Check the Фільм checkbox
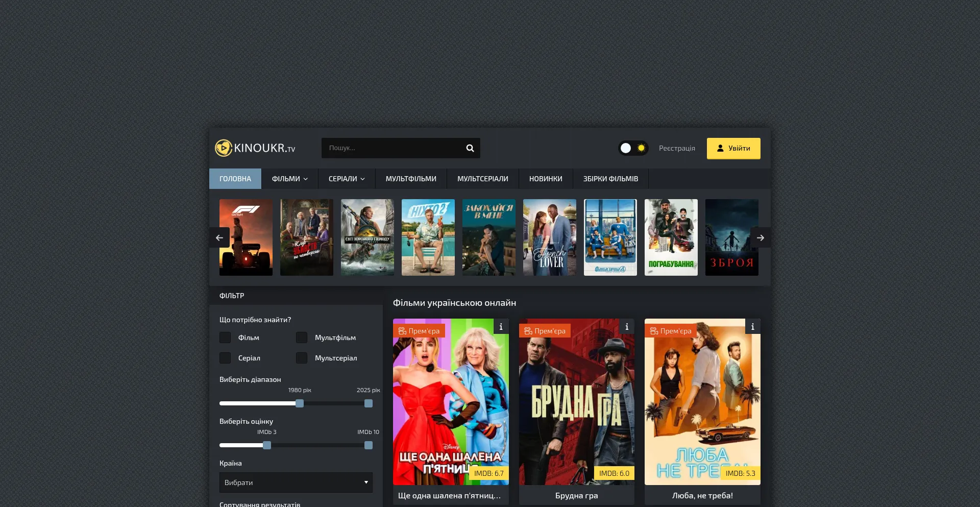This screenshot has height=507, width=980. pos(225,337)
